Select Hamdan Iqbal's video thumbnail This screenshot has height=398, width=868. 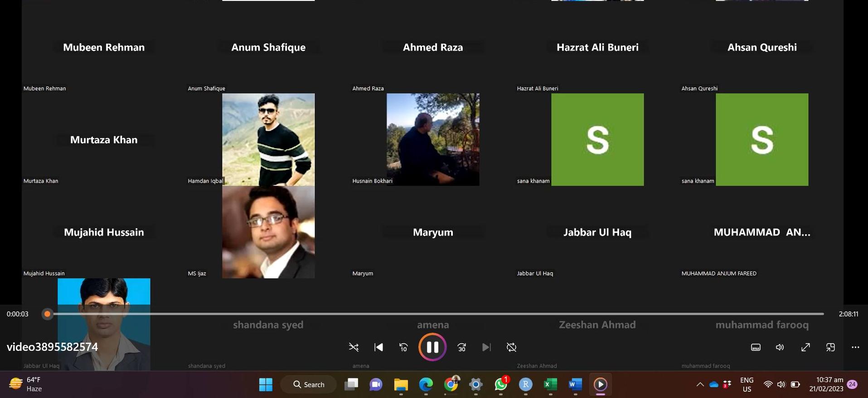[x=268, y=139]
